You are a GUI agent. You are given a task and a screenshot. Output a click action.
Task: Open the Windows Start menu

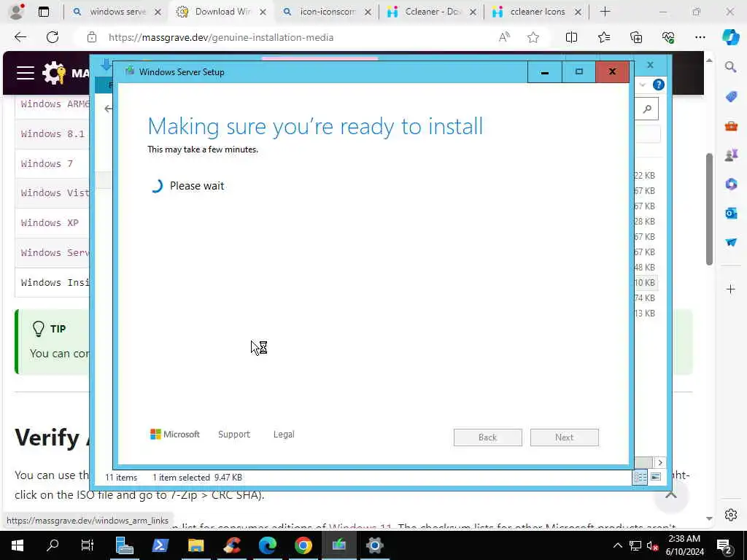[18, 545]
